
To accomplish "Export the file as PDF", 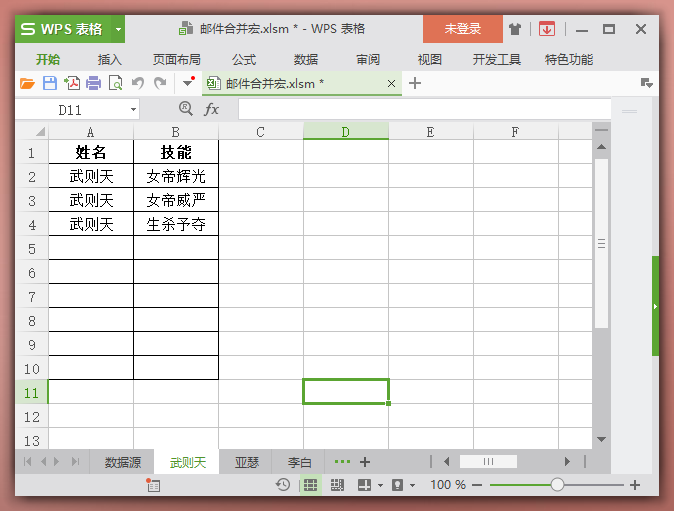I will coord(71,83).
